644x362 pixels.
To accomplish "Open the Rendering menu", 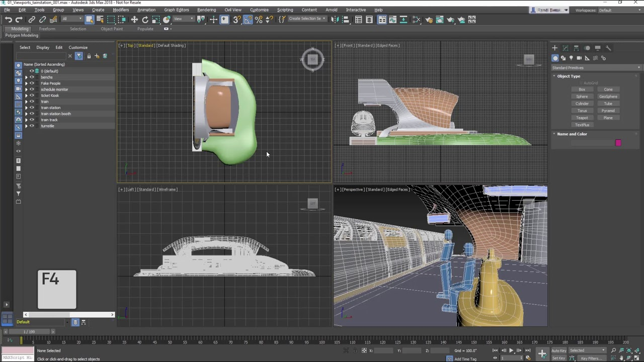I will pyautogui.click(x=206, y=10).
